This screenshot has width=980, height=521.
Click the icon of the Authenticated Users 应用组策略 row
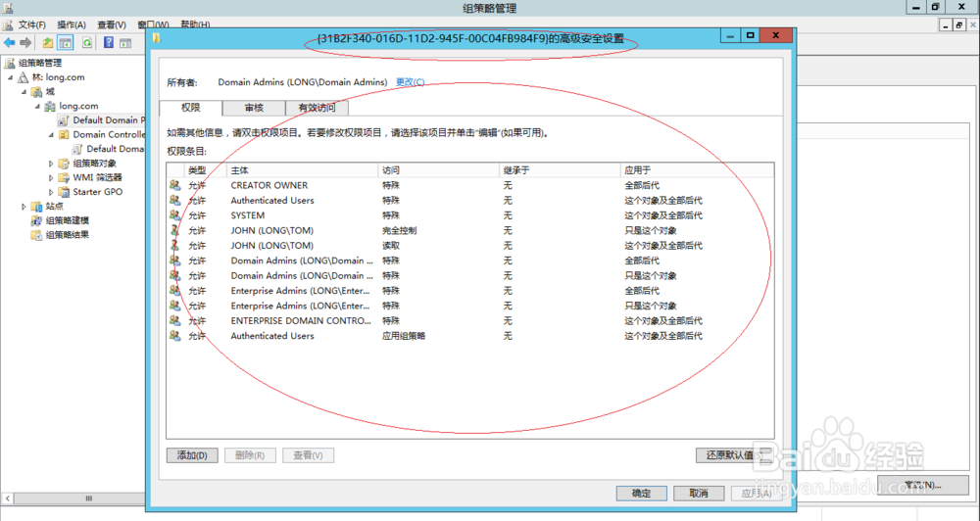point(175,336)
